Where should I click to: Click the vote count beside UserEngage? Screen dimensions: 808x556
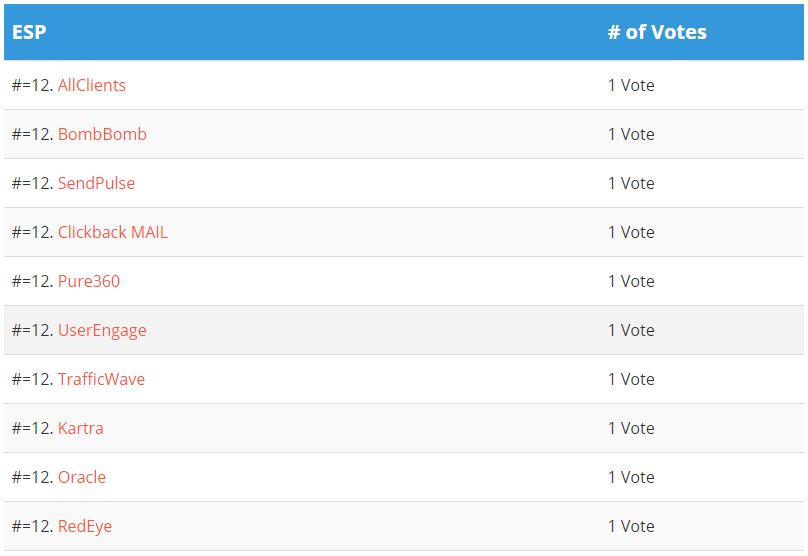(x=631, y=330)
